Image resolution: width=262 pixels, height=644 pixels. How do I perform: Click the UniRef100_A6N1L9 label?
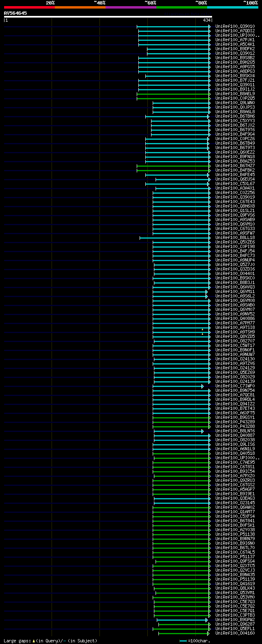click(x=235, y=449)
